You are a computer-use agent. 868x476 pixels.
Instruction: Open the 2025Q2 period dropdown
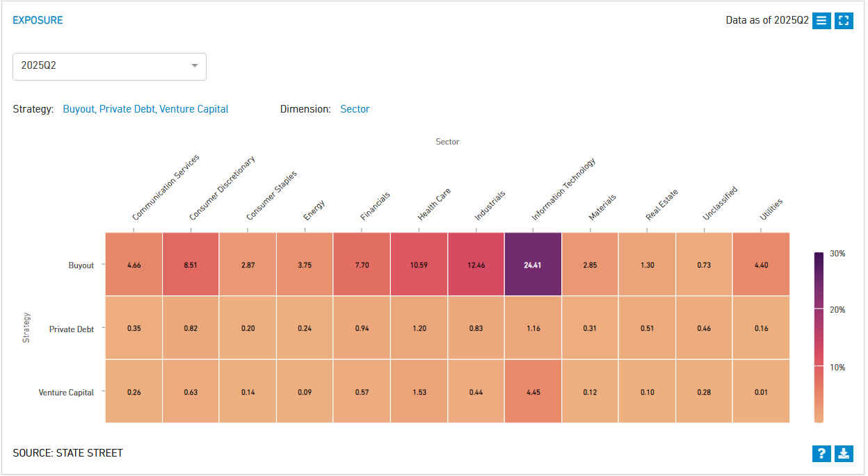(109, 66)
